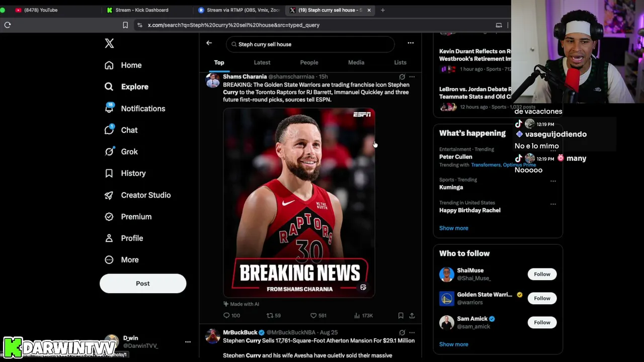644x362 pixels.
Task: Click the edit-image icon on the photo
Action: click(x=363, y=288)
